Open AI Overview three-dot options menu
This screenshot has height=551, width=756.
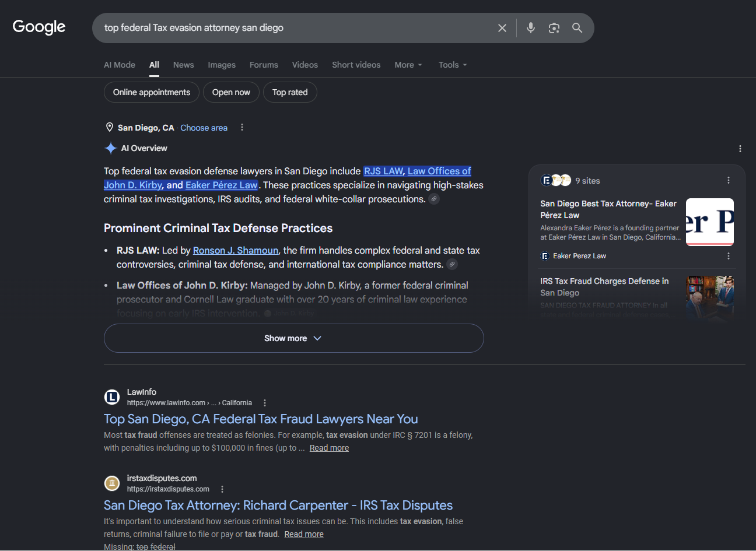(740, 149)
